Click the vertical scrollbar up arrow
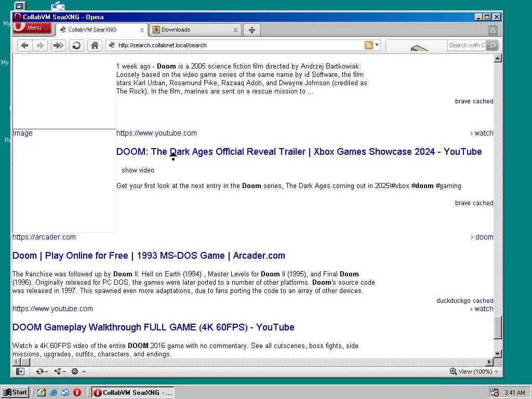 497,58
